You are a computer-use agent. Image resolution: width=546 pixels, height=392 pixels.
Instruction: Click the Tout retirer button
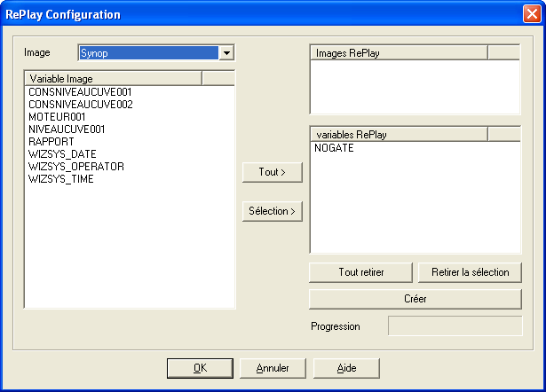tap(361, 272)
